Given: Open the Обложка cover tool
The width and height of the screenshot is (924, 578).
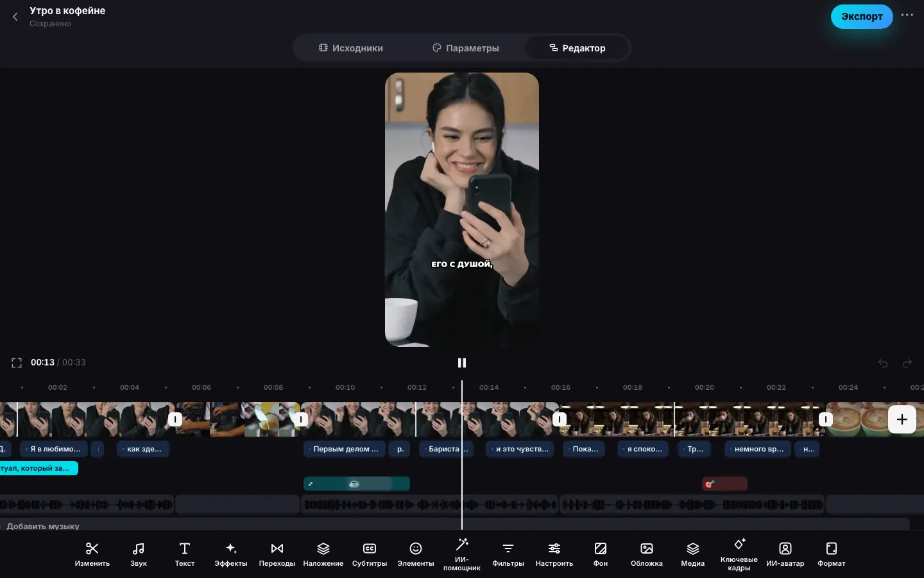Looking at the screenshot, I should pyautogui.click(x=647, y=554).
